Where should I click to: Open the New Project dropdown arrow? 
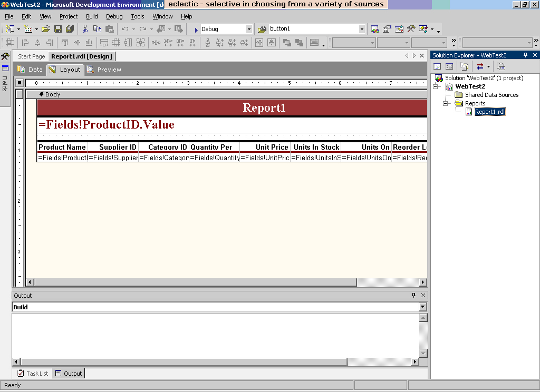pyautogui.click(x=18, y=30)
